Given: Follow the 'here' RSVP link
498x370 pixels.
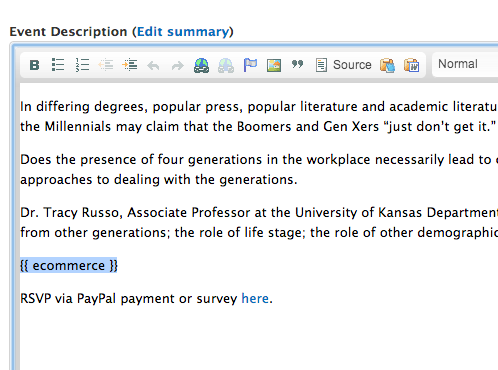Looking at the screenshot, I should [255, 298].
